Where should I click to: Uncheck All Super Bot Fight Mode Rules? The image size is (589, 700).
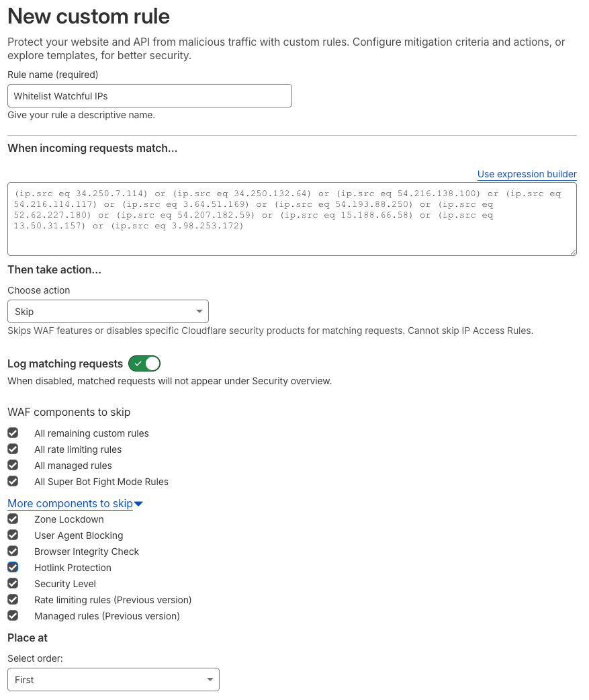13,481
